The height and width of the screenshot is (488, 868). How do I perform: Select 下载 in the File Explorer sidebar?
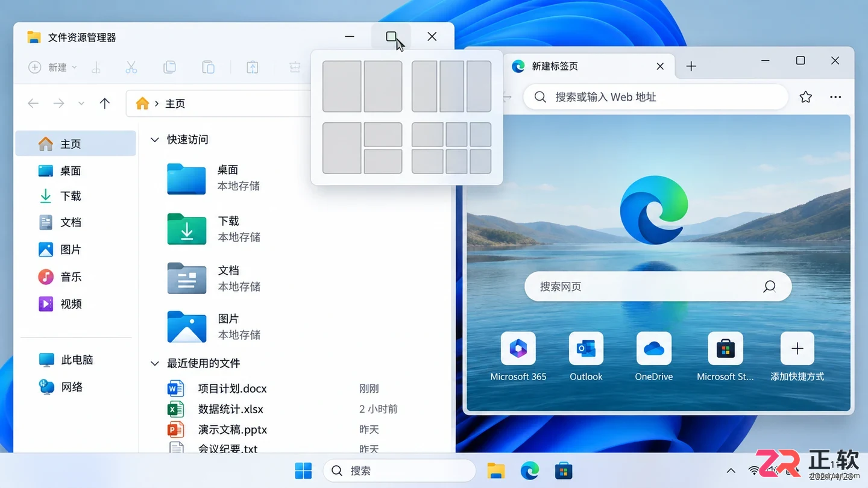[76, 196]
